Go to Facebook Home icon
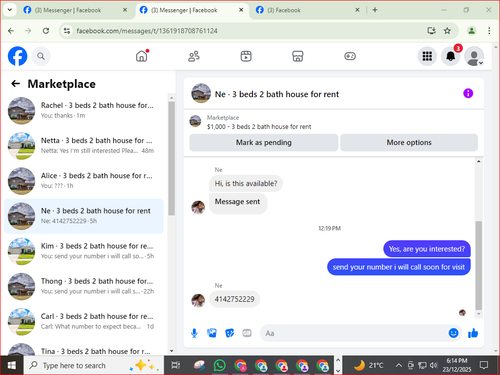This screenshot has height=375, width=500. point(142,56)
